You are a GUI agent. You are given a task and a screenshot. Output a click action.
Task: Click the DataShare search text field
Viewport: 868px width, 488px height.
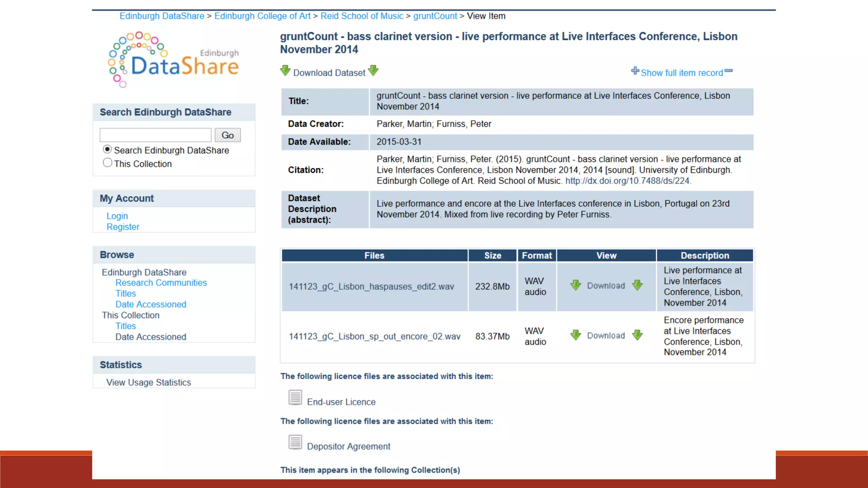(x=156, y=135)
